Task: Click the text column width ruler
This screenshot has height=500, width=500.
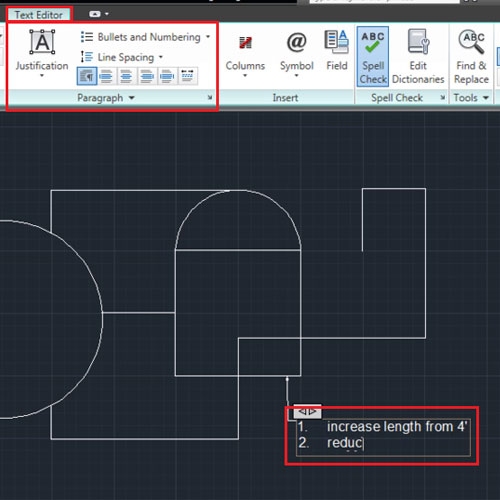Action: pos(307,412)
